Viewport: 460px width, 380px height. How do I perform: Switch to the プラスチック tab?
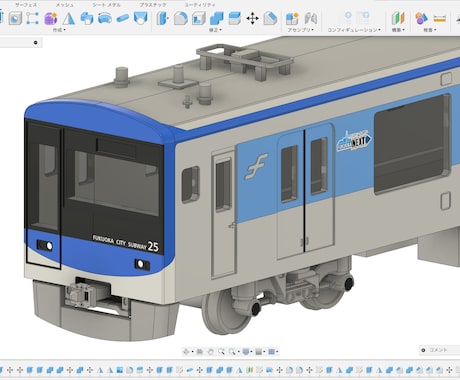pyautogui.click(x=153, y=5)
